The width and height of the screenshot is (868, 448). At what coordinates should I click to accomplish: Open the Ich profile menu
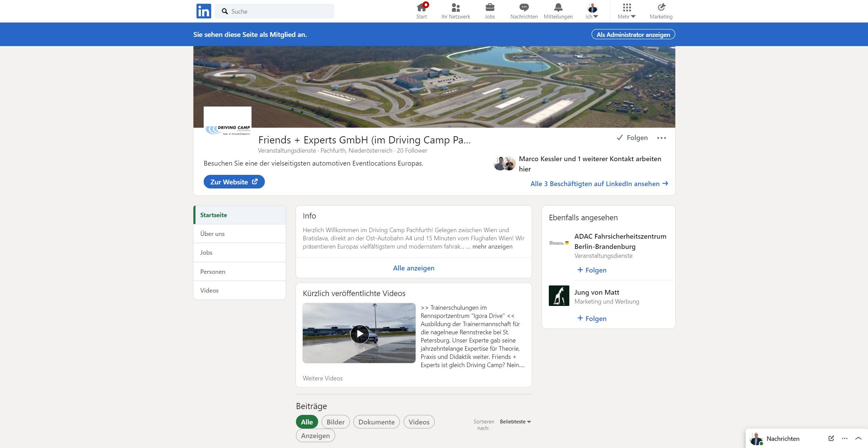pos(592,11)
